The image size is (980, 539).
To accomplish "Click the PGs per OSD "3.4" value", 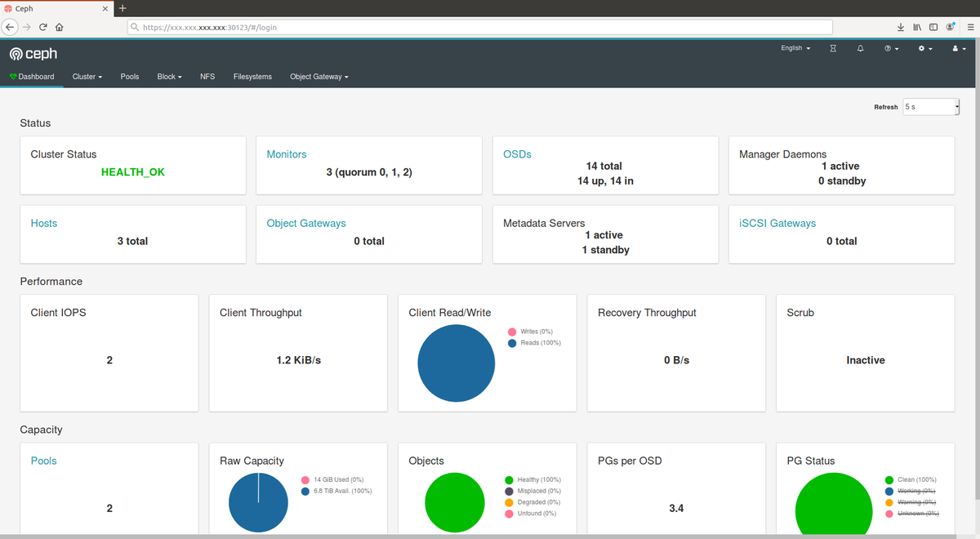I will (676, 508).
